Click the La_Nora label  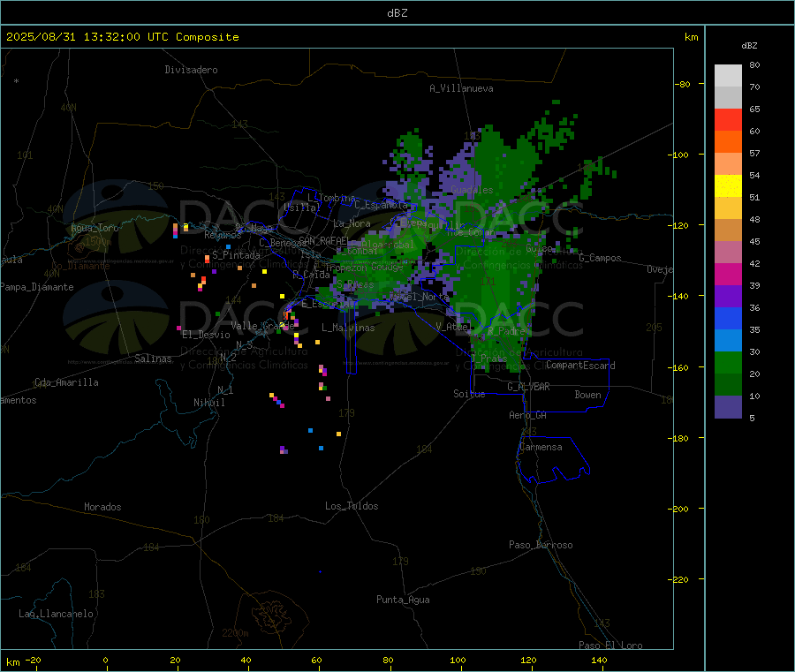coord(352,223)
